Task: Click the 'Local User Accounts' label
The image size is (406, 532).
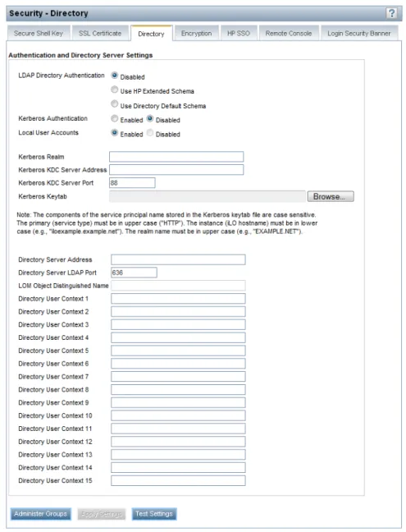Action: pyautogui.click(x=48, y=133)
